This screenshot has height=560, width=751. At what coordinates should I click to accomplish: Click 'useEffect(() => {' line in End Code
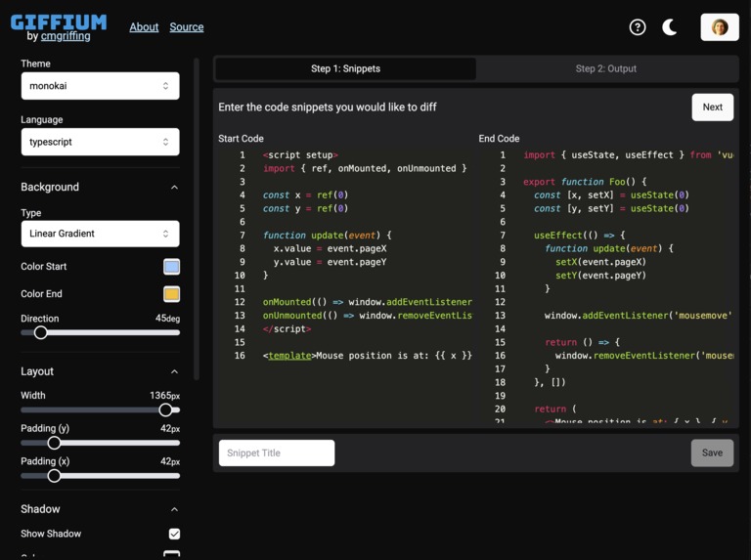580,236
